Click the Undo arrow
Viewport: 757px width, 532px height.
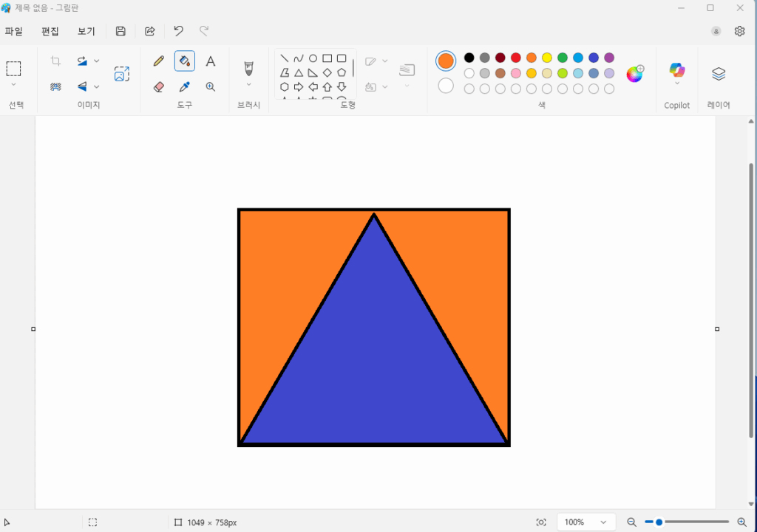(x=178, y=31)
